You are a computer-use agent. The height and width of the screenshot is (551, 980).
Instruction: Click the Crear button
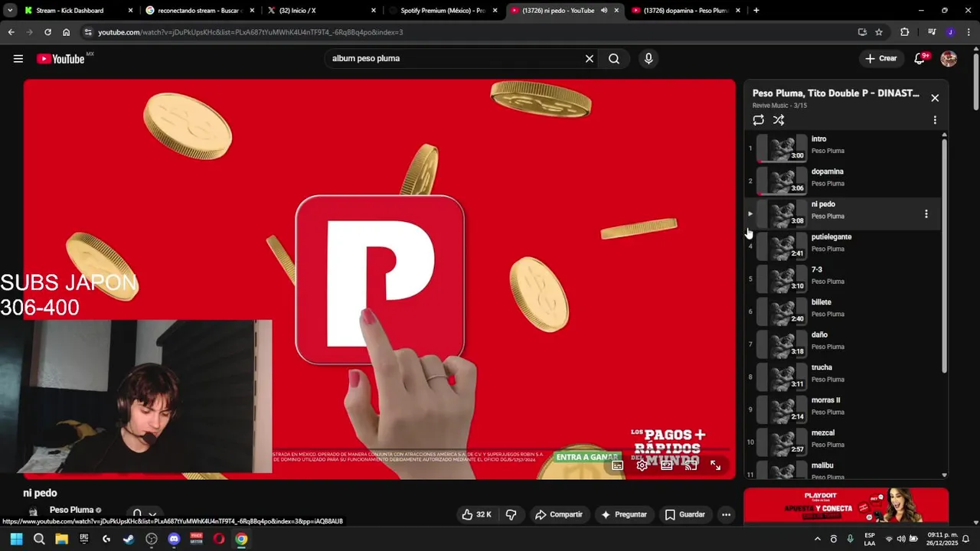pyautogui.click(x=880, y=59)
